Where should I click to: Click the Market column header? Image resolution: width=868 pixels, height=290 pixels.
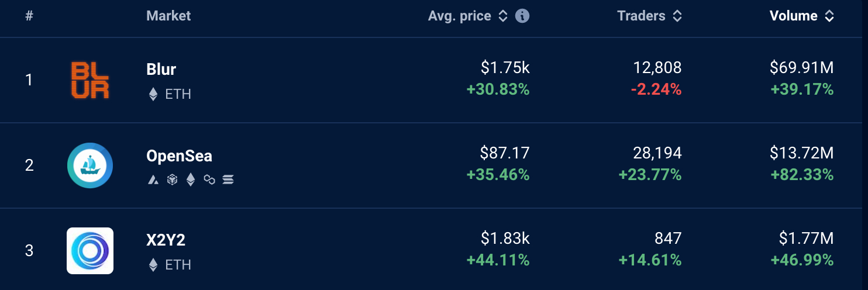pos(168,16)
